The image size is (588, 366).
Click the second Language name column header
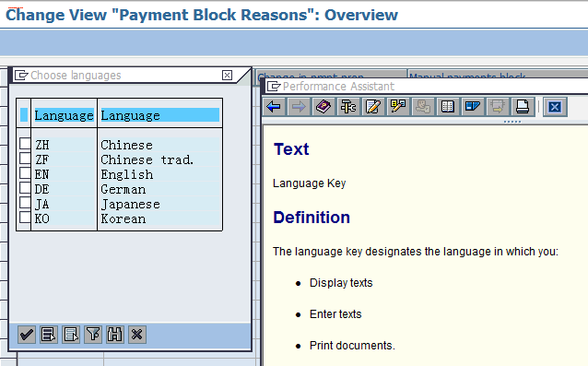159,115
